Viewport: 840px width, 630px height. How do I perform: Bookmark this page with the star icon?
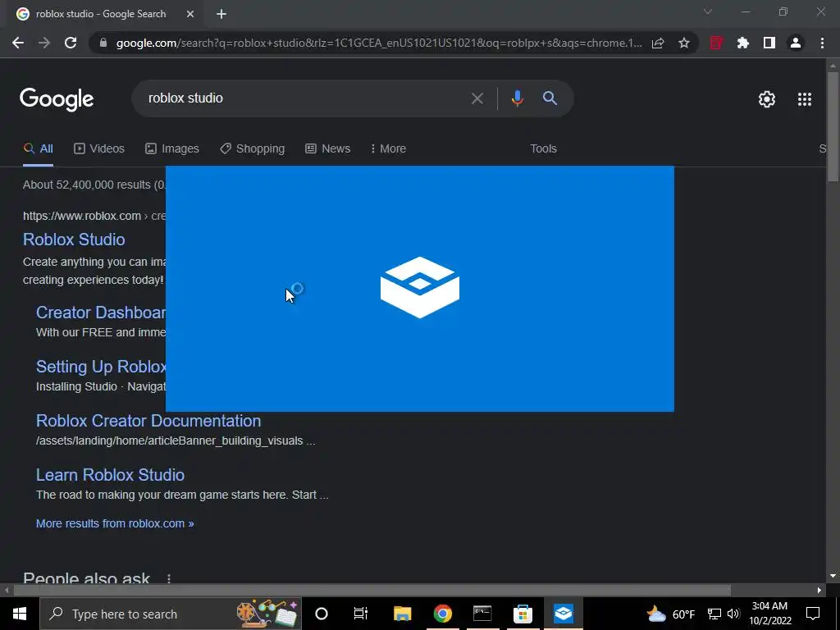(x=684, y=43)
